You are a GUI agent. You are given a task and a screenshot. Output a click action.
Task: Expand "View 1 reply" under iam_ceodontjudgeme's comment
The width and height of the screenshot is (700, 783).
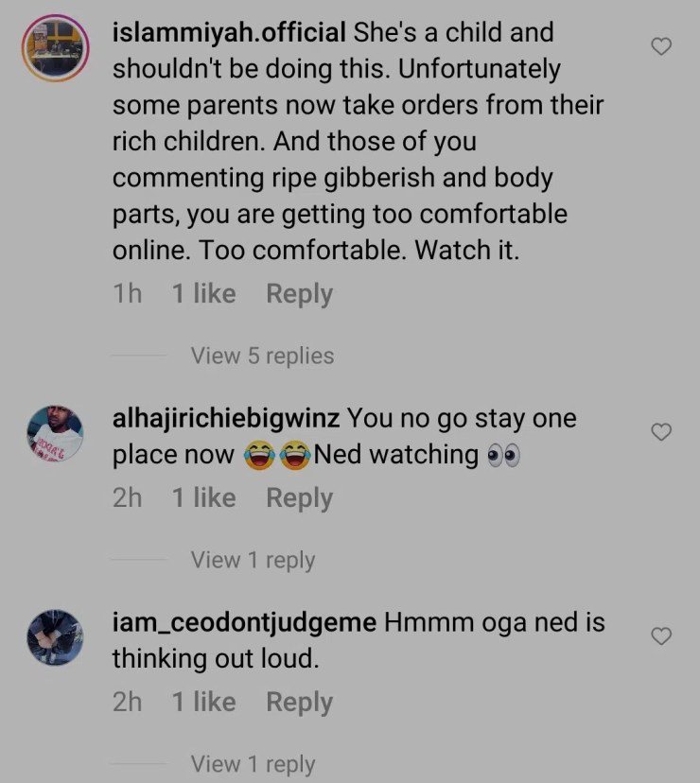tap(253, 764)
